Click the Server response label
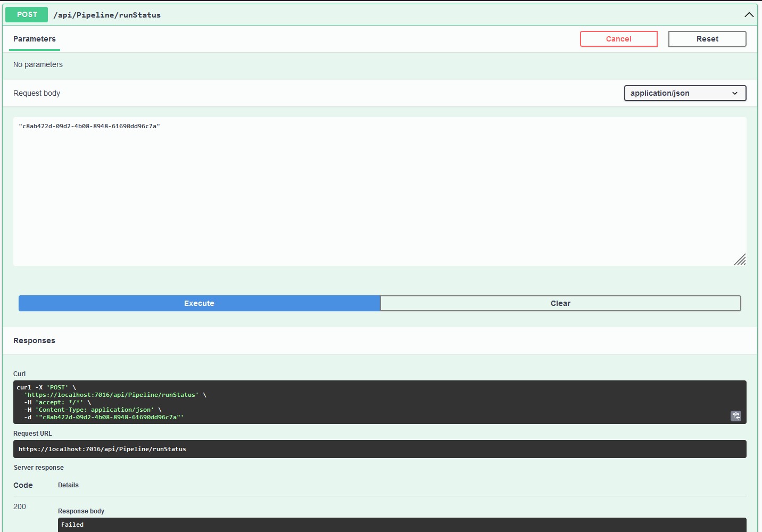This screenshot has width=762, height=532. pos(39,468)
